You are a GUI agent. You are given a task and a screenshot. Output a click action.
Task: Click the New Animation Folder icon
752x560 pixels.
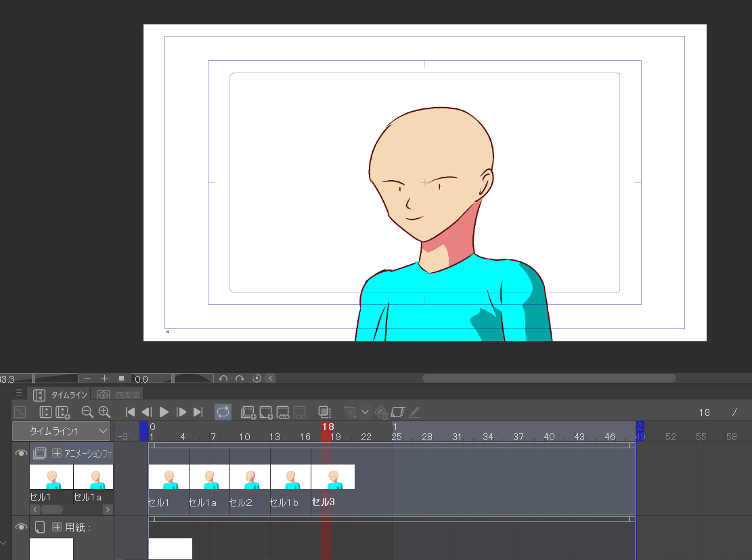249,412
